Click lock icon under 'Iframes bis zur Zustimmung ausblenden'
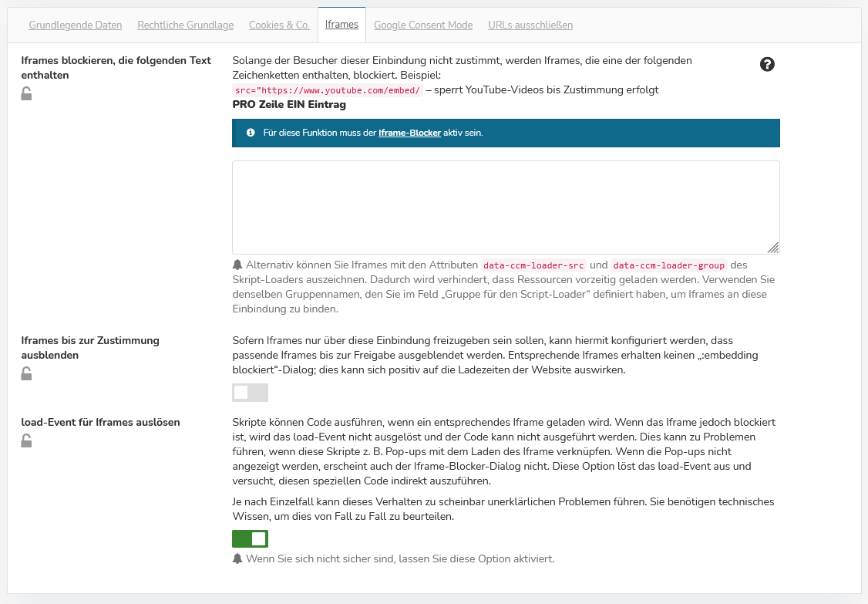 pos(26,374)
